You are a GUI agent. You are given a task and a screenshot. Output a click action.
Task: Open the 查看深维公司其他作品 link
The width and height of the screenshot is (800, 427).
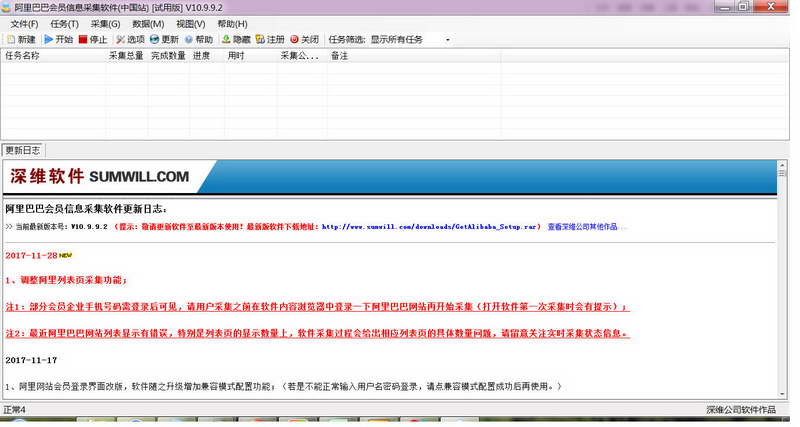[x=582, y=227]
